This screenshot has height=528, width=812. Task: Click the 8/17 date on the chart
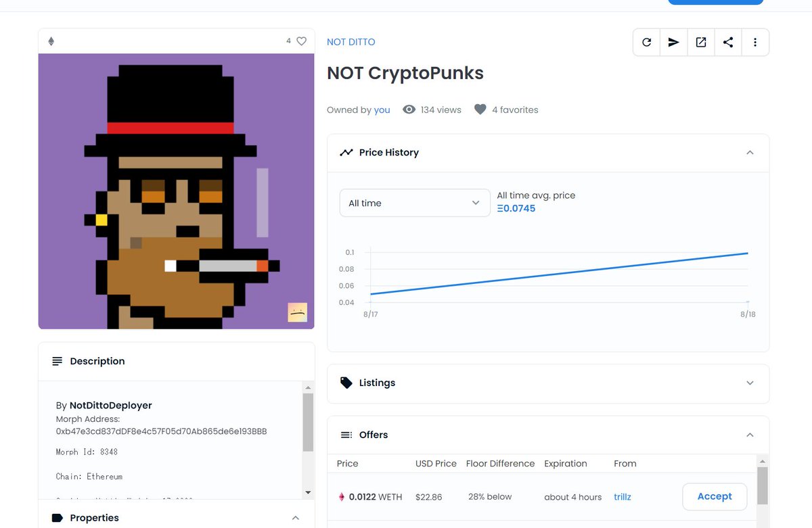pyautogui.click(x=371, y=314)
